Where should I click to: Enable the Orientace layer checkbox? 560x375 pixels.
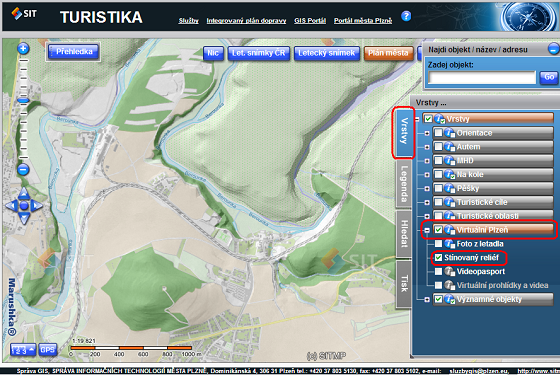point(438,133)
